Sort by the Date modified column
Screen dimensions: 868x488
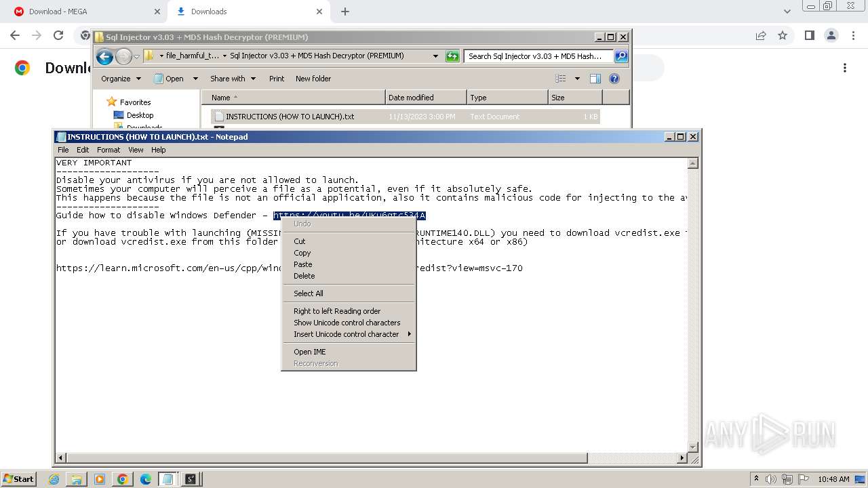[x=426, y=98]
